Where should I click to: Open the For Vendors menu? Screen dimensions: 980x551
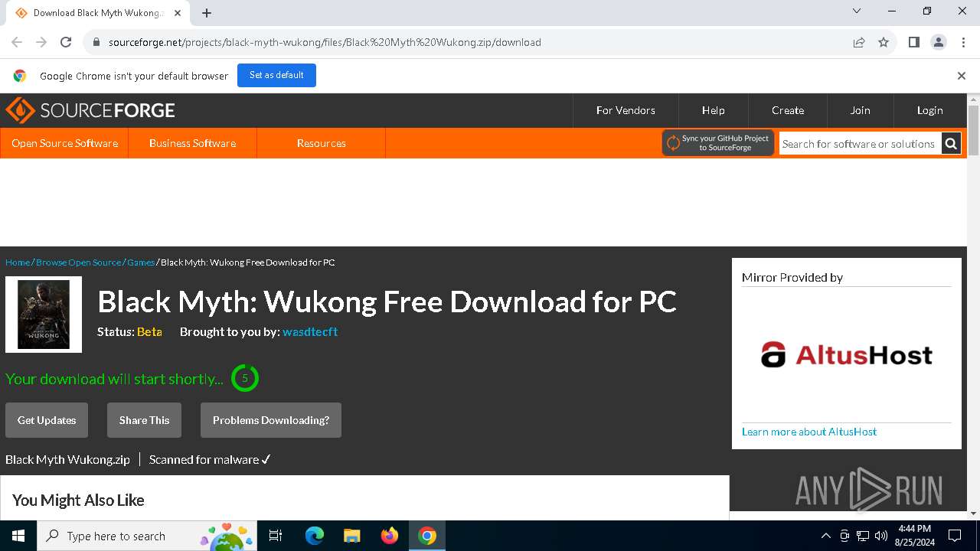click(626, 110)
